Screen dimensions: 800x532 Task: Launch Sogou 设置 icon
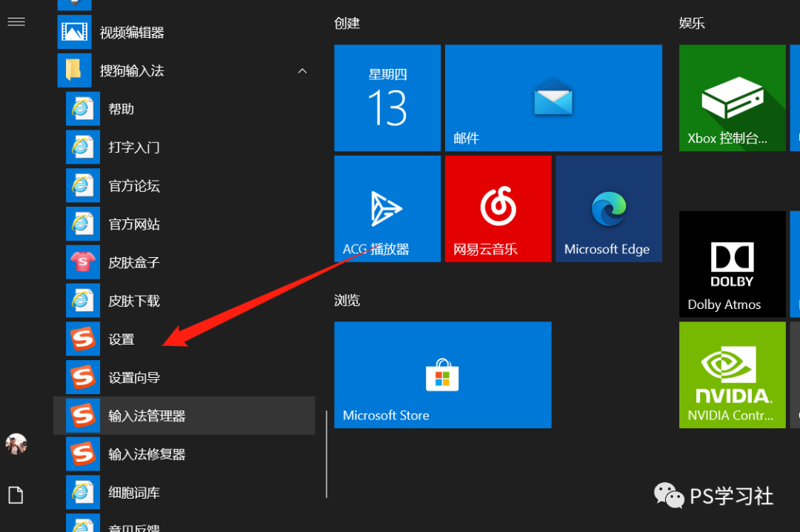83,339
